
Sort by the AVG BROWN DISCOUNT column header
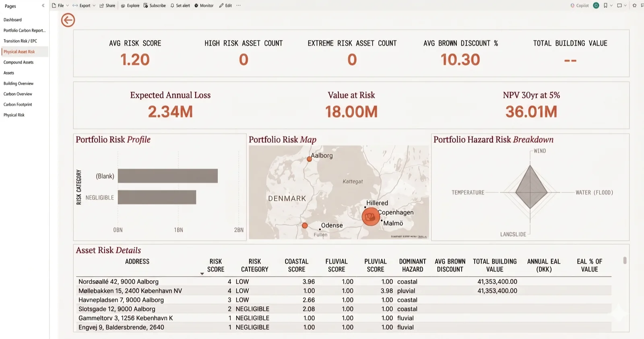point(450,266)
